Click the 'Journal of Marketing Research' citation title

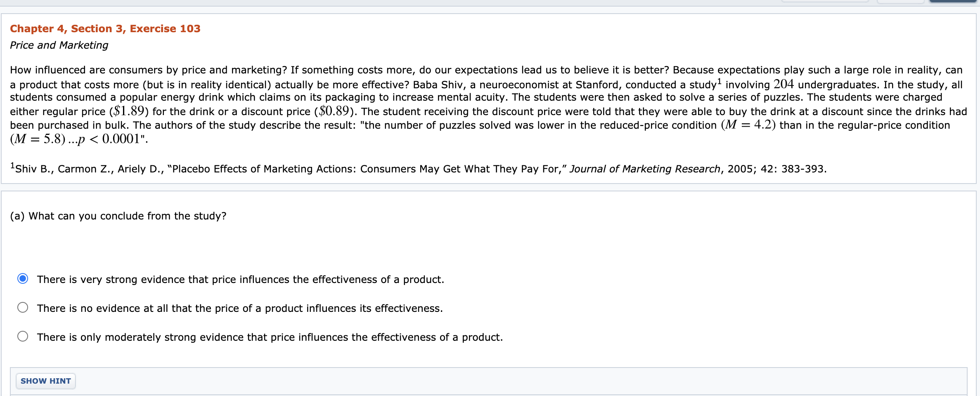point(644,169)
